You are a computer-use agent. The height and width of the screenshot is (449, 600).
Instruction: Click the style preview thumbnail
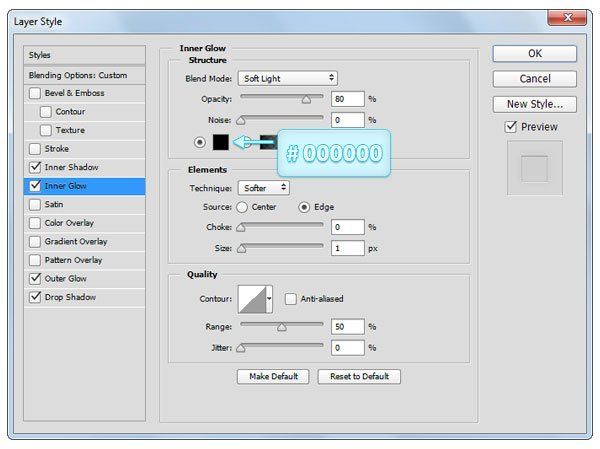[535, 168]
